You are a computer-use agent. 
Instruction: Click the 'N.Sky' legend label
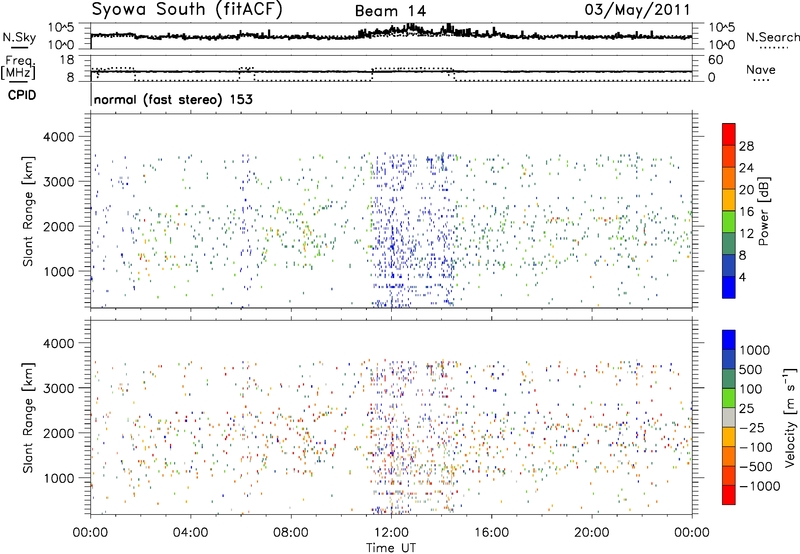(19, 38)
